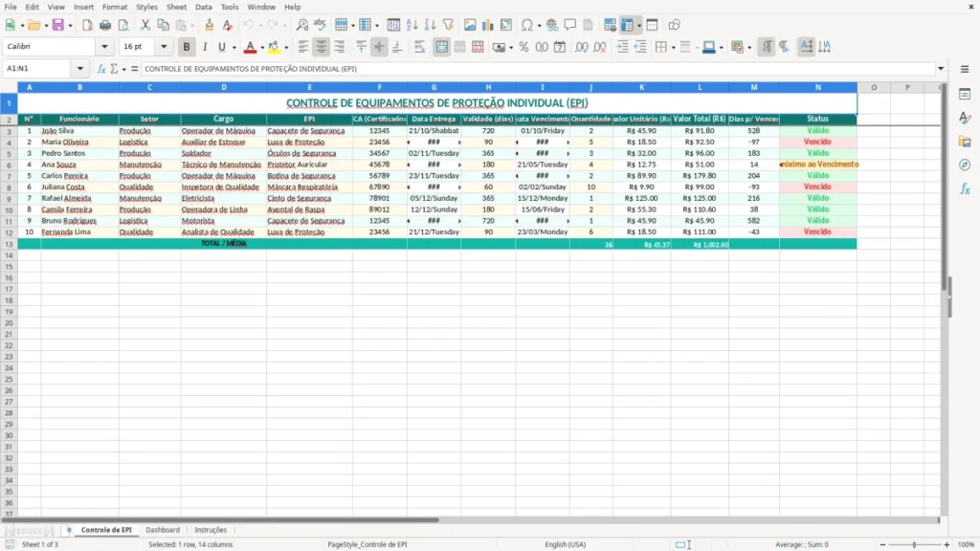980x551 pixels.
Task: Expand the formula bar
Action: 941,69
